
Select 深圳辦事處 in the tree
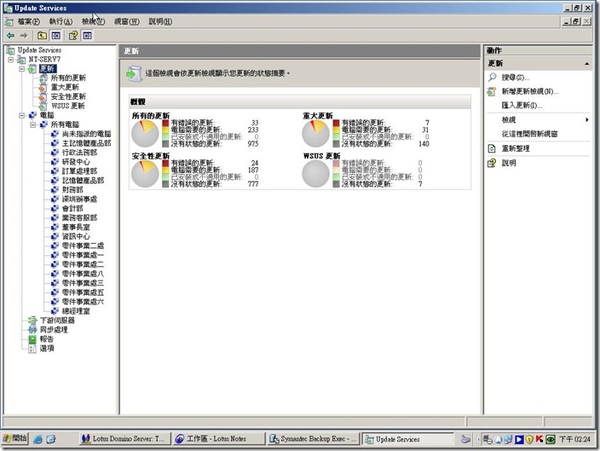click(80, 199)
